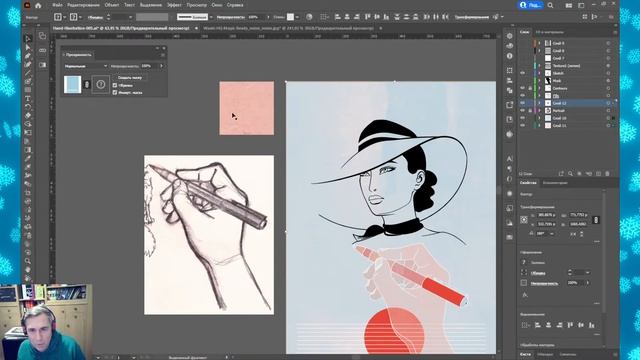Open the opacity arrow in Properties panel
This screenshot has width=640, height=360.
pos(587,282)
